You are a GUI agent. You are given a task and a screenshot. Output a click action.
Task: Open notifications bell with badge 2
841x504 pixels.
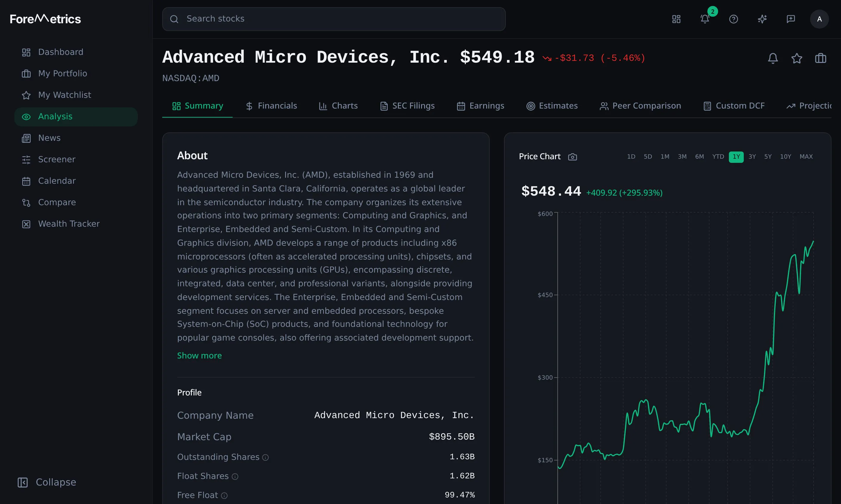click(x=705, y=19)
